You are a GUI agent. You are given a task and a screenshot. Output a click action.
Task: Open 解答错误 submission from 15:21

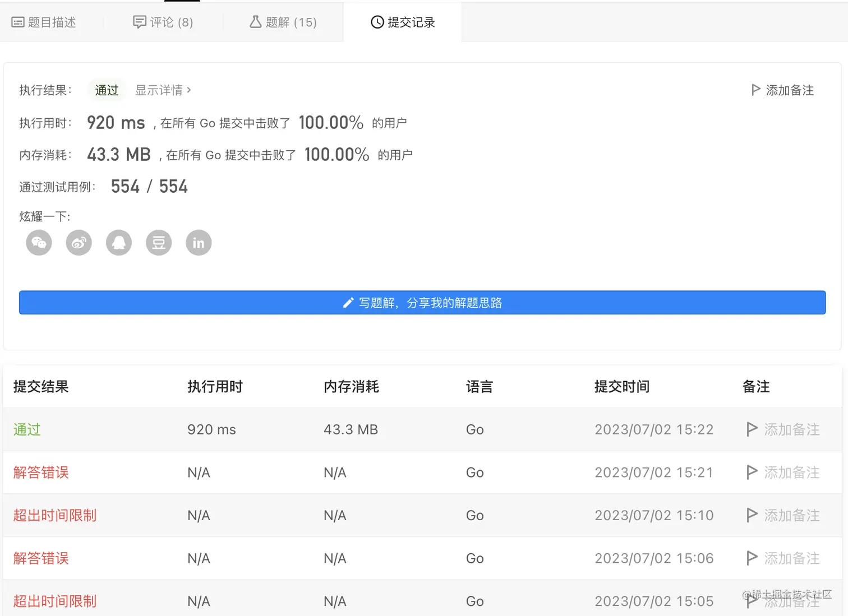(x=41, y=473)
